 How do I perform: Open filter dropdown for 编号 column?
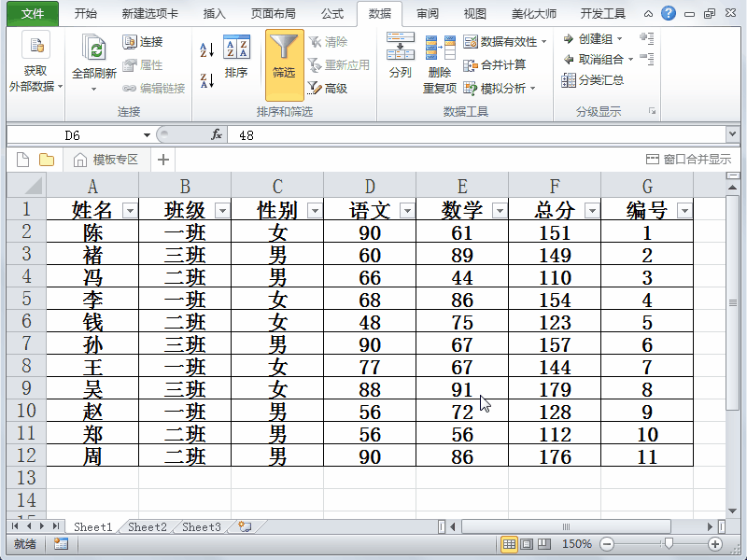coord(684,210)
